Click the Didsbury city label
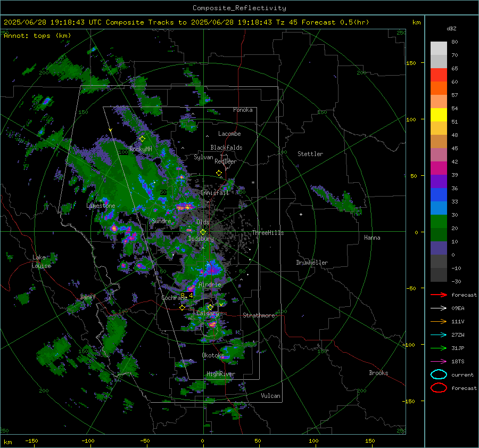This screenshot has height=448, width=479. pos(201,239)
